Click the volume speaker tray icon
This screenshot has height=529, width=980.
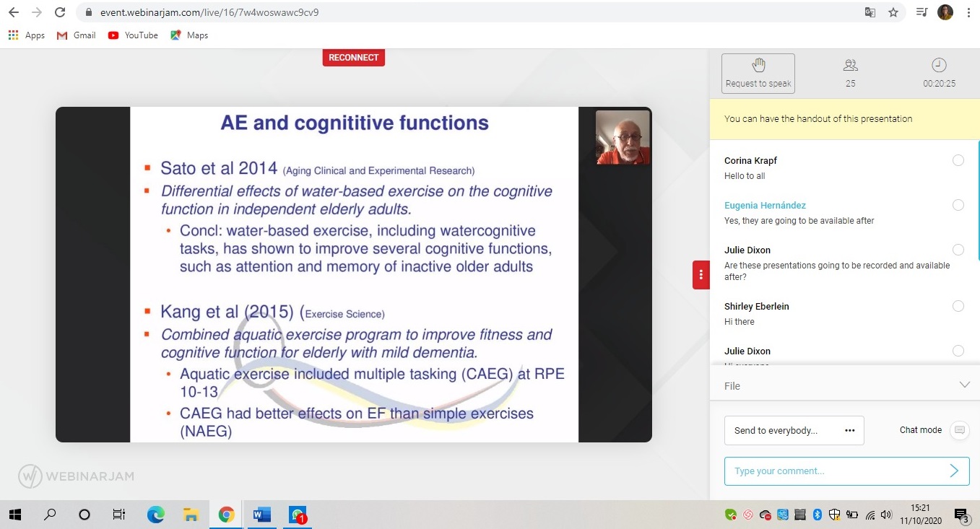click(887, 515)
